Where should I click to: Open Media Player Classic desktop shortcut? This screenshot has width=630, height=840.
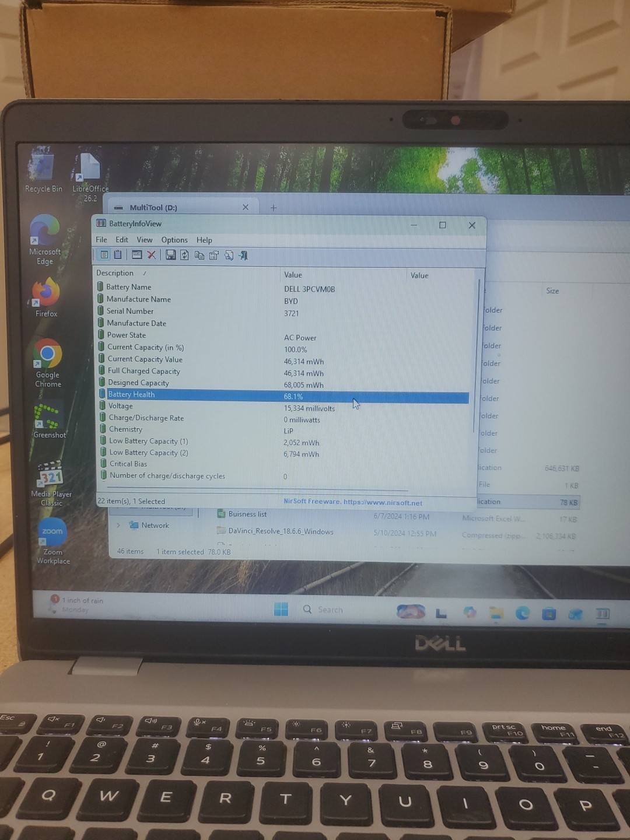point(51,484)
